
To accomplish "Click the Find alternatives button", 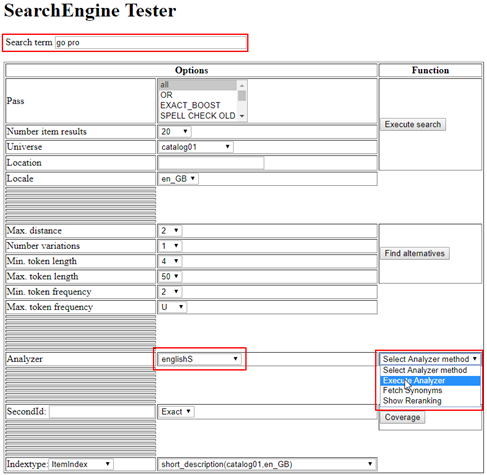I will [415, 253].
